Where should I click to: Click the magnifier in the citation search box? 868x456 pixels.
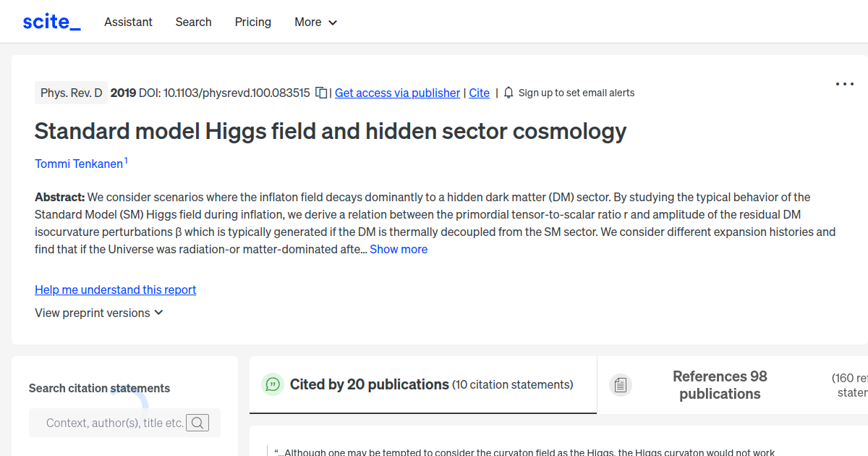pyautogui.click(x=197, y=422)
